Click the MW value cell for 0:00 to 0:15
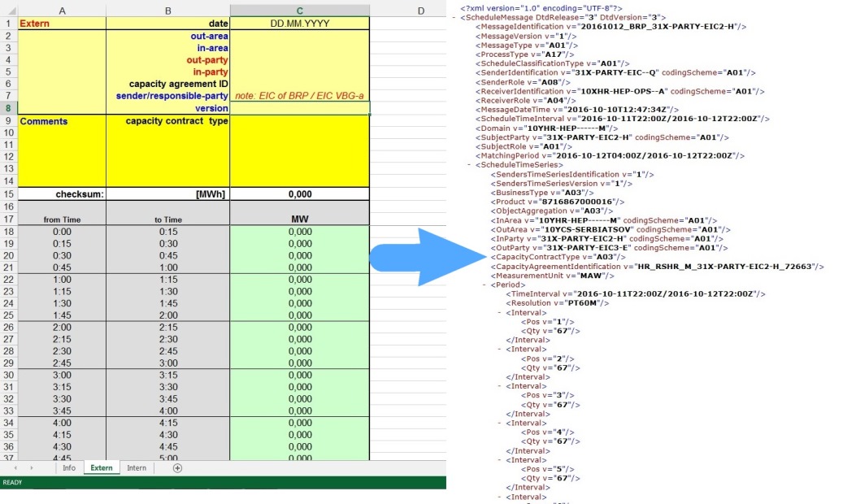The height and width of the screenshot is (504, 843). (299, 232)
